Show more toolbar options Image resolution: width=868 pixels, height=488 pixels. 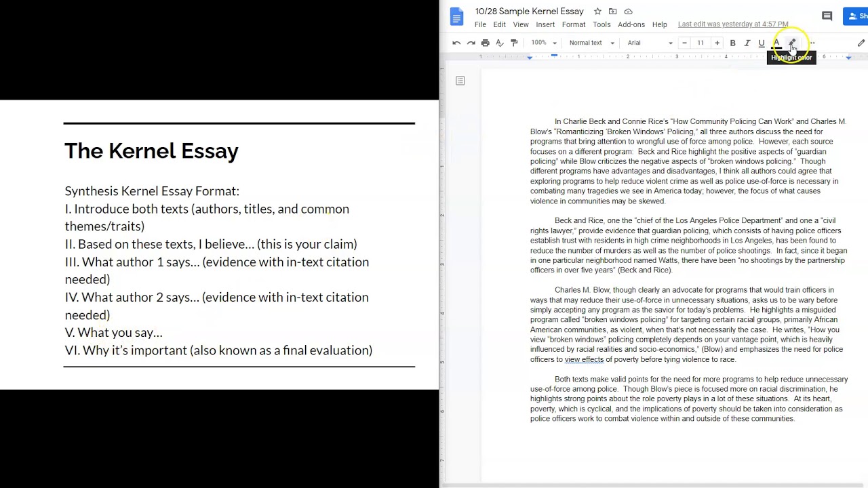tap(812, 43)
